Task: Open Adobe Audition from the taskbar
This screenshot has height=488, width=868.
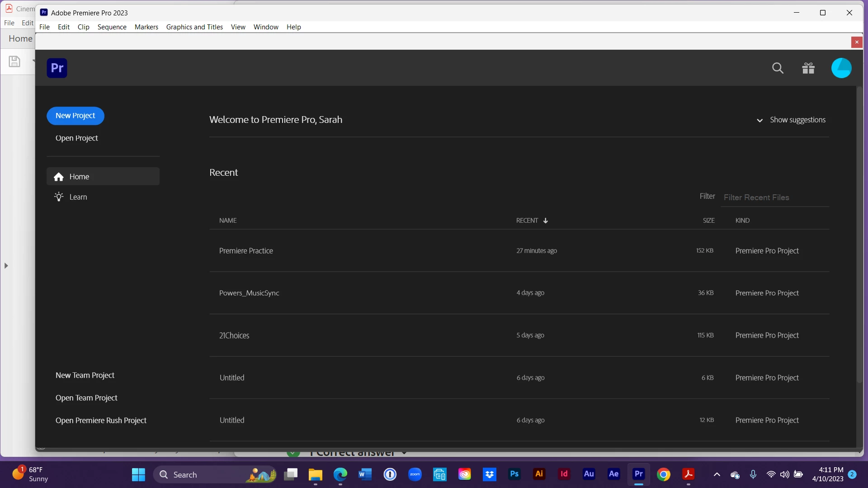Action: coord(589,474)
